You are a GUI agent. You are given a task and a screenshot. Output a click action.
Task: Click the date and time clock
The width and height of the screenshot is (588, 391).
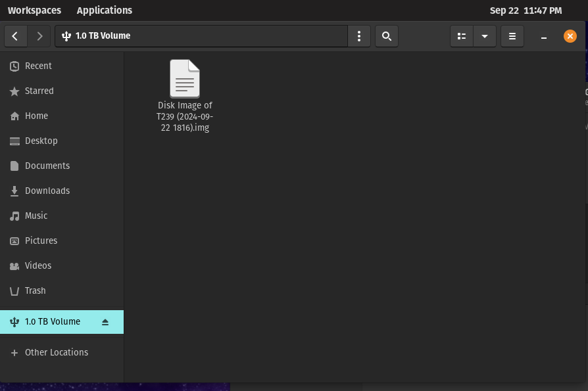coord(526,11)
